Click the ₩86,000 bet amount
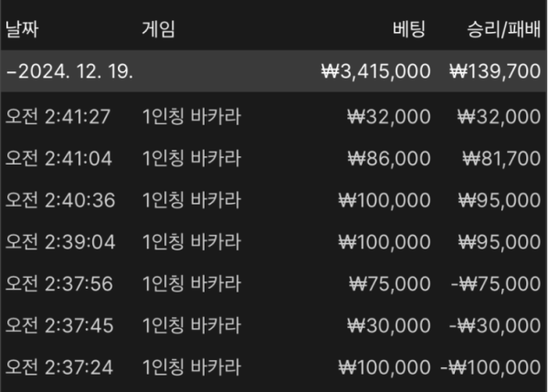Viewport: 548px width, 392px height. pyautogui.click(x=389, y=158)
